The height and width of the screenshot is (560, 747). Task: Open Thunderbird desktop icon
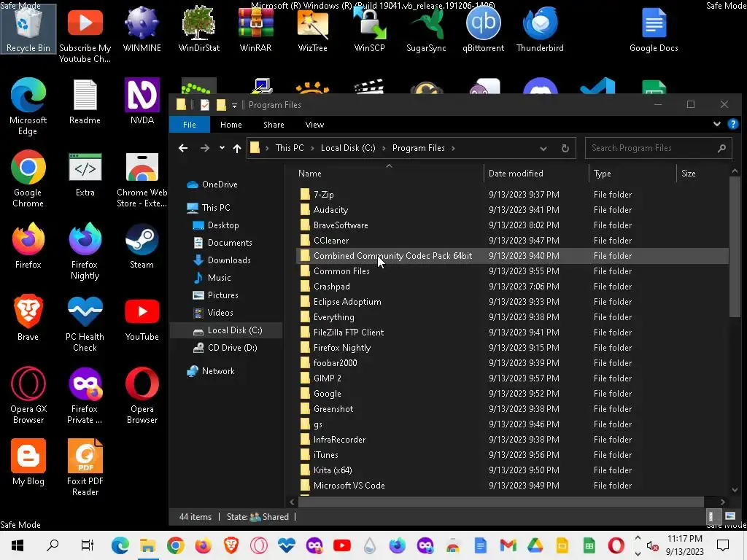pyautogui.click(x=540, y=28)
